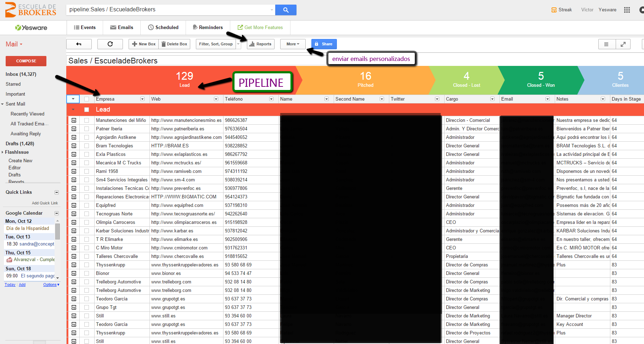This screenshot has height=344, width=644.
Task: Check the Manutenciones del Miño row checkbox
Action: coord(86,120)
